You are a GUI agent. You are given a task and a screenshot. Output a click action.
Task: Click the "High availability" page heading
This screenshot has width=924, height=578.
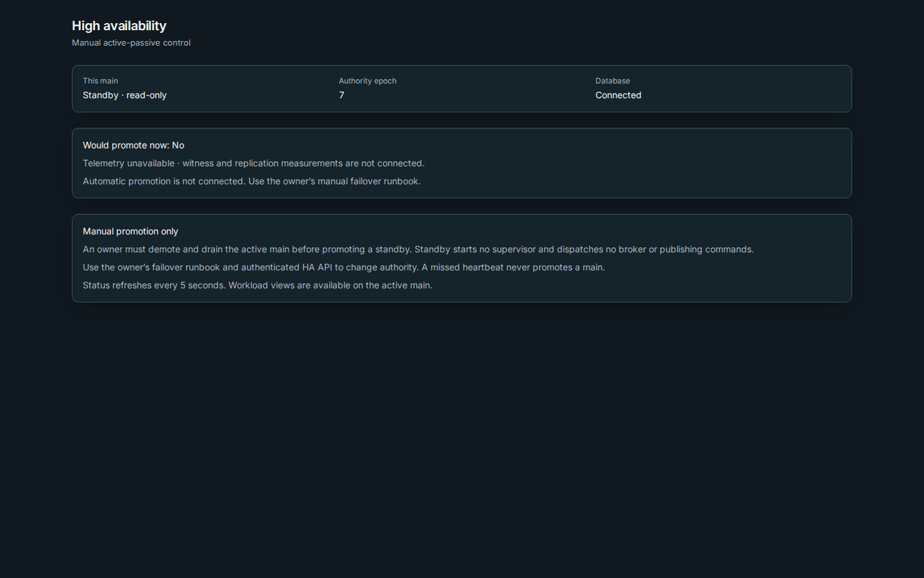coord(119,26)
